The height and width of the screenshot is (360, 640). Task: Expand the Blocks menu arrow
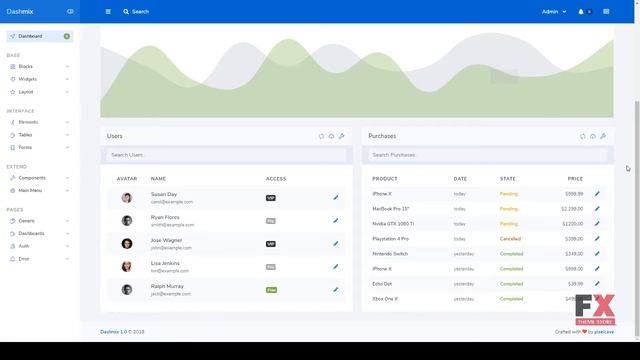coord(67,67)
